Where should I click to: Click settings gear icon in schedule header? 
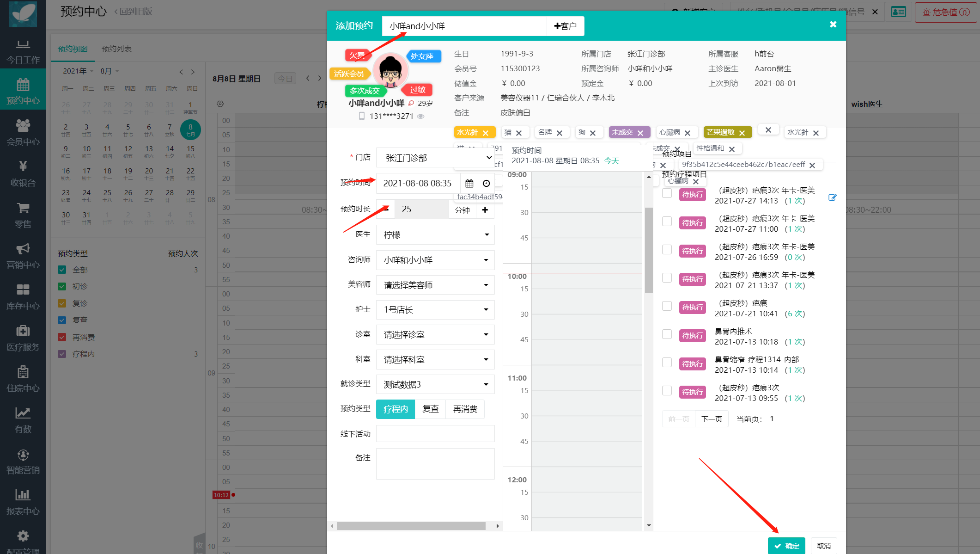[220, 104]
